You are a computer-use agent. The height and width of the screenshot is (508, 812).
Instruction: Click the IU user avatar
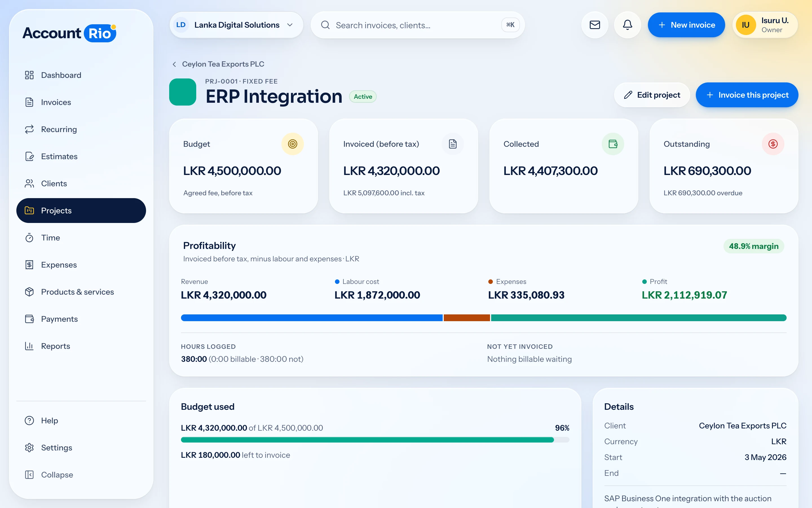(745, 25)
